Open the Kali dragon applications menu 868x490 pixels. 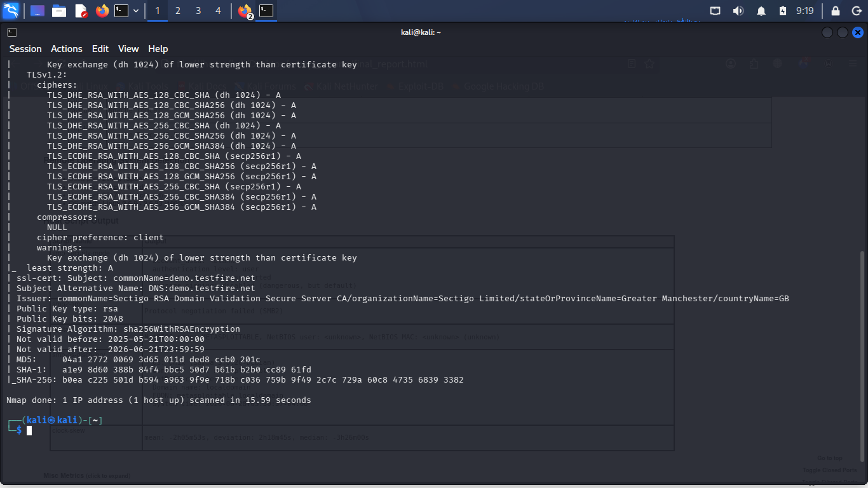click(11, 11)
